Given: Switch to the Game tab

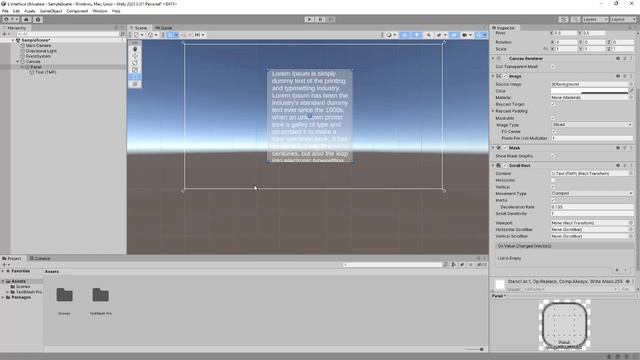Looking at the screenshot, I should (164, 28).
